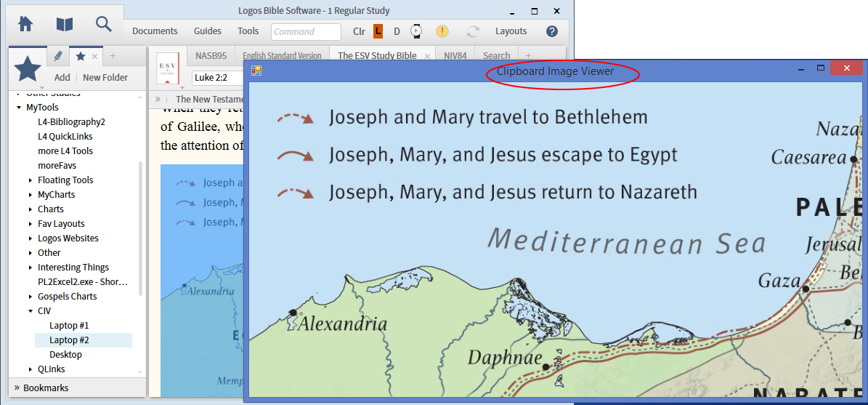Open Desktop favorite under CIV
868x405 pixels.
[65, 354]
